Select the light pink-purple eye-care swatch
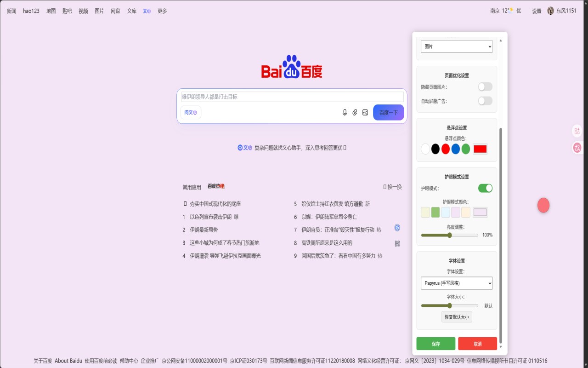This screenshot has height=368, width=588. pos(456,212)
